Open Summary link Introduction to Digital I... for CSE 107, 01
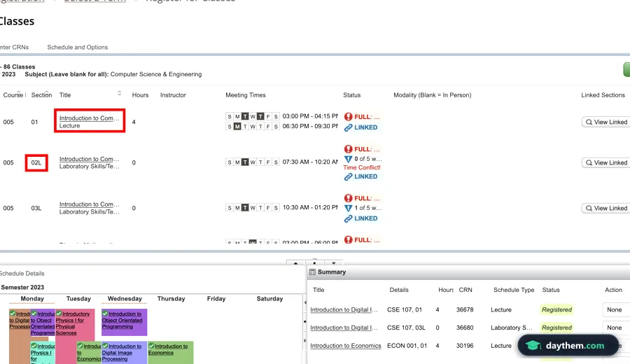The image size is (630, 364). pyautogui.click(x=344, y=310)
